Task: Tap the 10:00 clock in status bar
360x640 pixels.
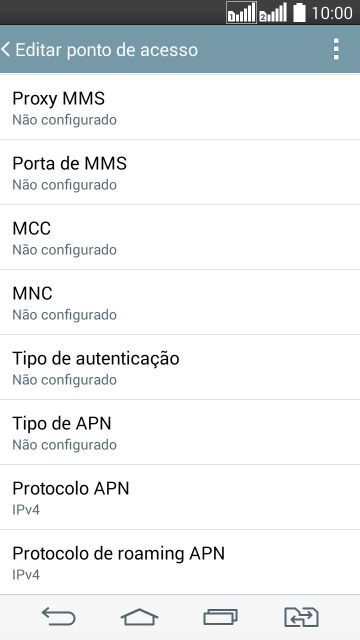Action: pyautogui.click(x=332, y=13)
